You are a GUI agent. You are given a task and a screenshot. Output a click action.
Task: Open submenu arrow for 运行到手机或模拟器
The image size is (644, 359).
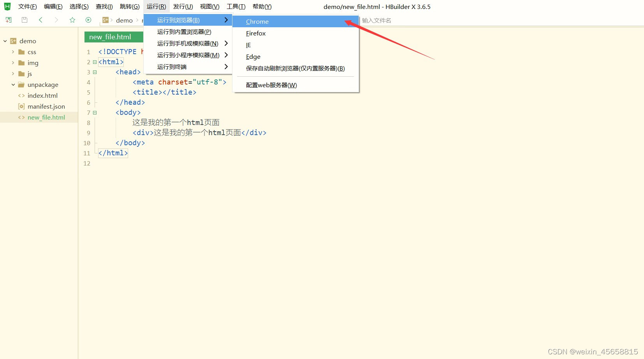point(226,43)
